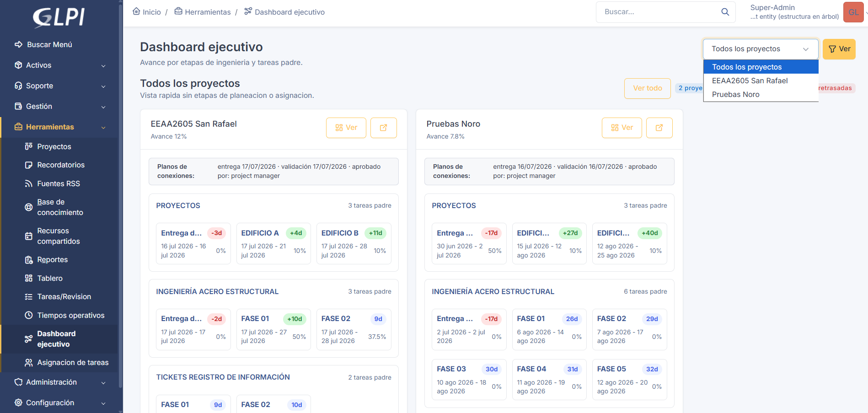The image size is (868, 413).
Task: Click the Buscar Menú signpost icon
Action: 19,44
